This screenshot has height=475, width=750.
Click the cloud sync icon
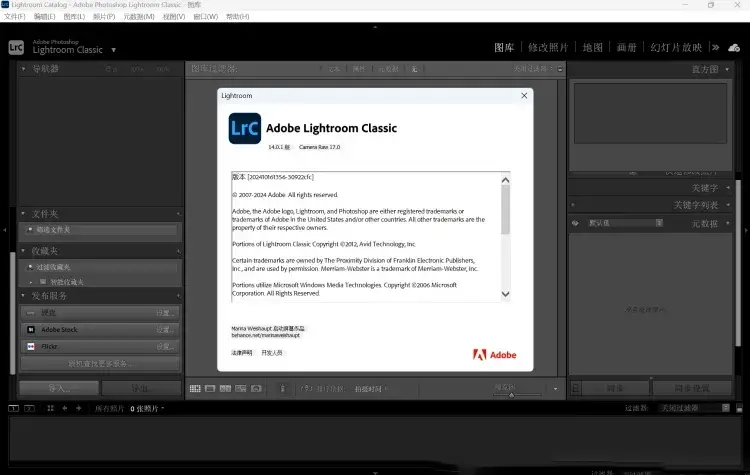tap(733, 46)
